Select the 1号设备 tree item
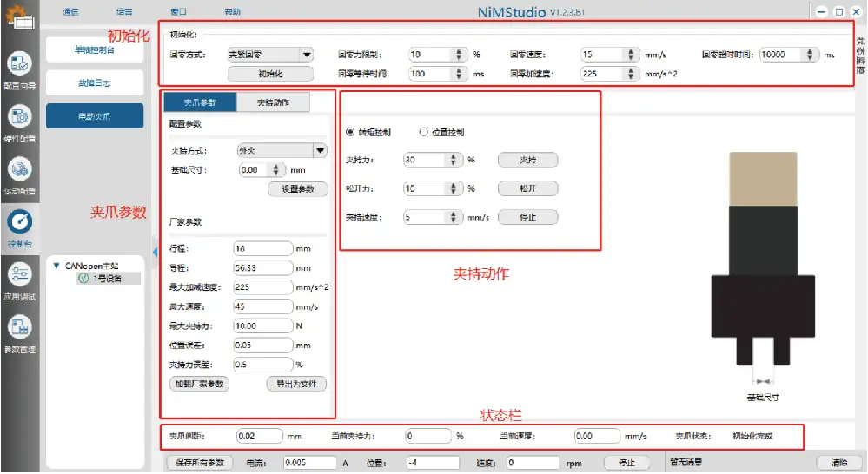This screenshot has height=474, width=868. pyautogui.click(x=107, y=278)
